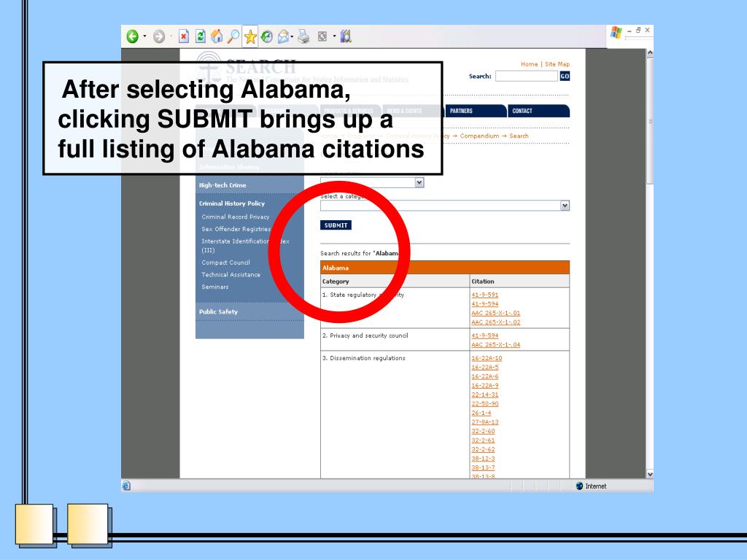
Task: Open the Back button history dropdown arrow
Action: click(145, 36)
